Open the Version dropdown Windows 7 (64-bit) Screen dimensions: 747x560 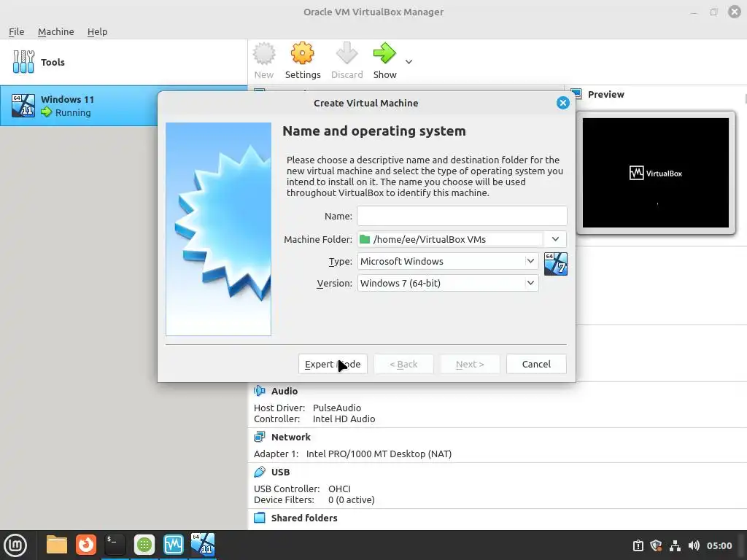pos(448,283)
